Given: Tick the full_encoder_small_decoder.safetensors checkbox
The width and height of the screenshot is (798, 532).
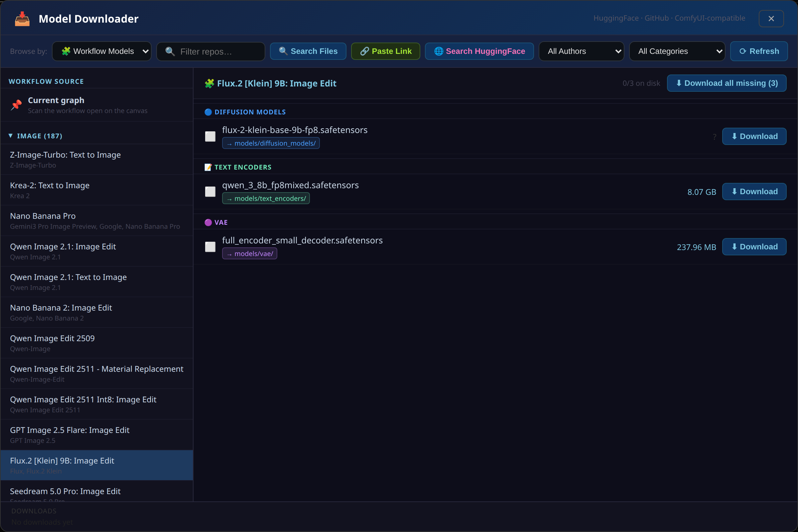Looking at the screenshot, I should 210,247.
